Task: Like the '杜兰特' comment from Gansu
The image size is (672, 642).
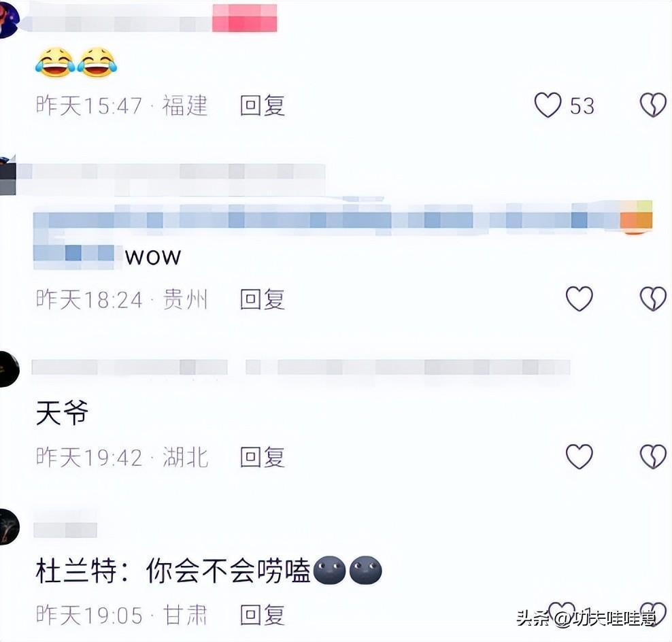Action: pos(561,613)
